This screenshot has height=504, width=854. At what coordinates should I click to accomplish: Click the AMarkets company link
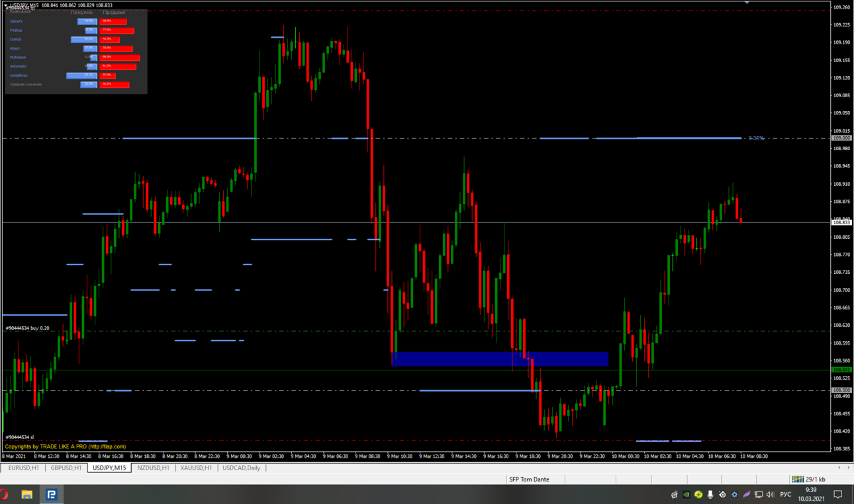[x=18, y=66]
